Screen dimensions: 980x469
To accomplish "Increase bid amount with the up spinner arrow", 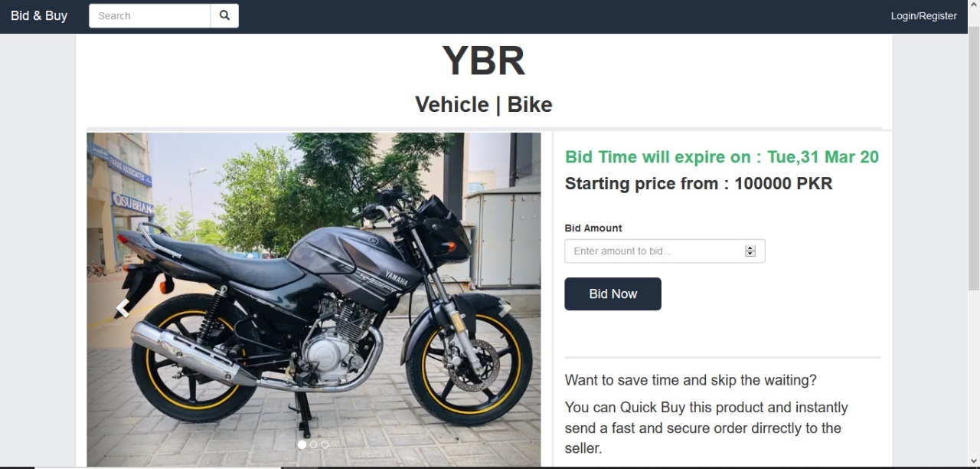I will [x=750, y=248].
